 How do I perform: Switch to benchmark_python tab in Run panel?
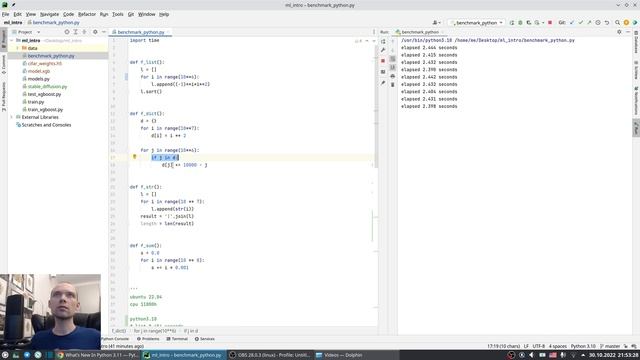pos(419,32)
